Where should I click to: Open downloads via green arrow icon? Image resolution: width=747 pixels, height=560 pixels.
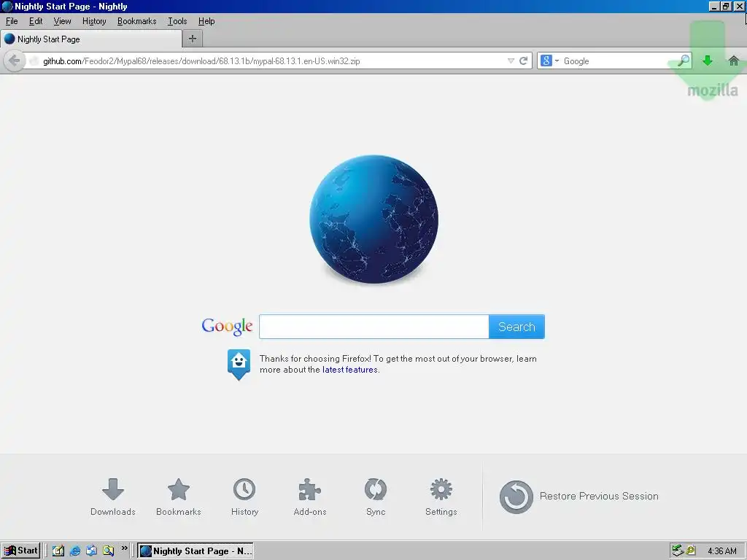(708, 61)
